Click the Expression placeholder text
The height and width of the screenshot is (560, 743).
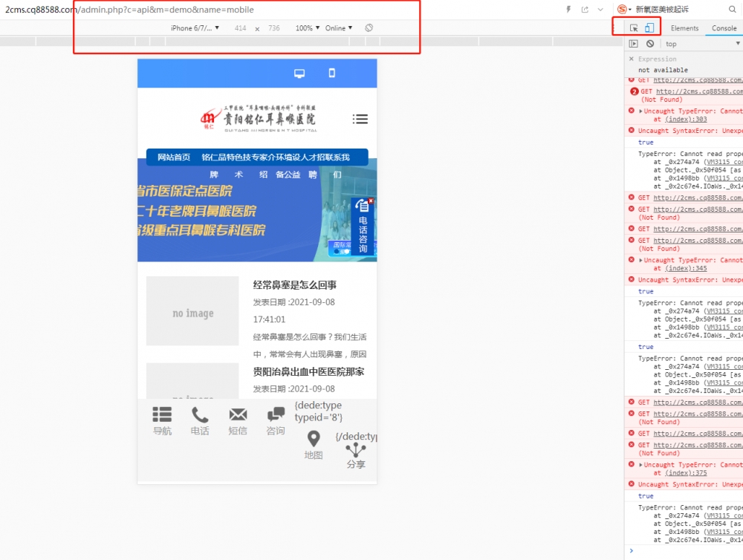[658, 59]
